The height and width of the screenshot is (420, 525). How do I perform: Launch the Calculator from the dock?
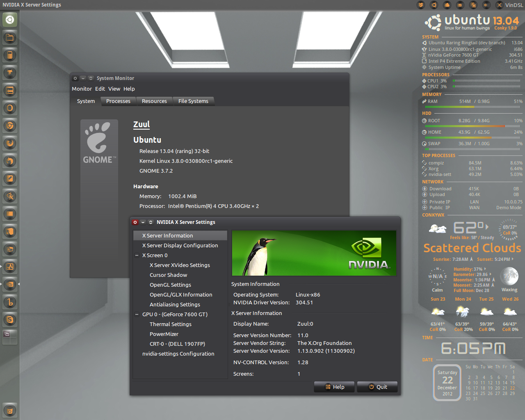click(x=10, y=55)
